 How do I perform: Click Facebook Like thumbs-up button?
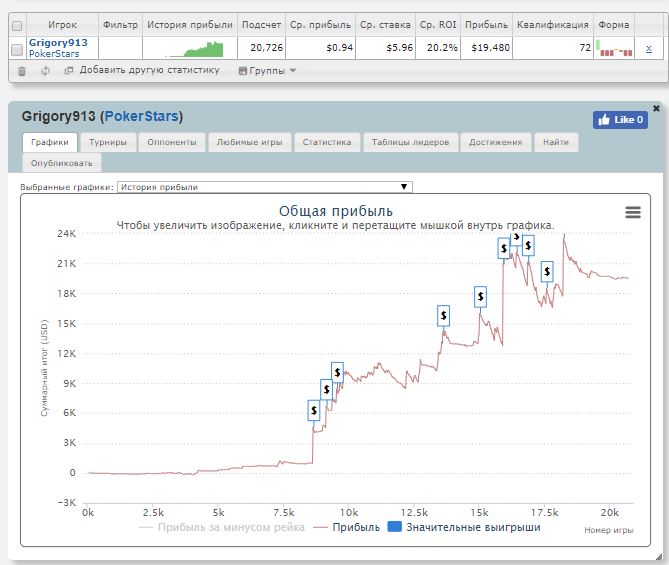[x=619, y=119]
